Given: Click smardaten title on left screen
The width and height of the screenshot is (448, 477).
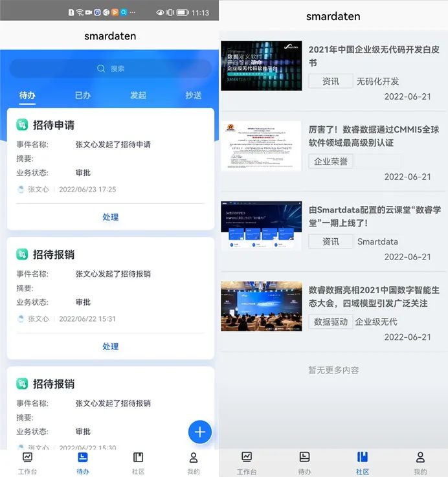Looking at the screenshot, I should point(110,36).
